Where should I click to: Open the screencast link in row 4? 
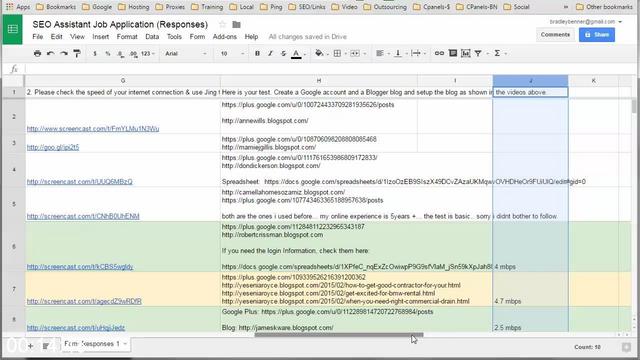(x=80, y=182)
